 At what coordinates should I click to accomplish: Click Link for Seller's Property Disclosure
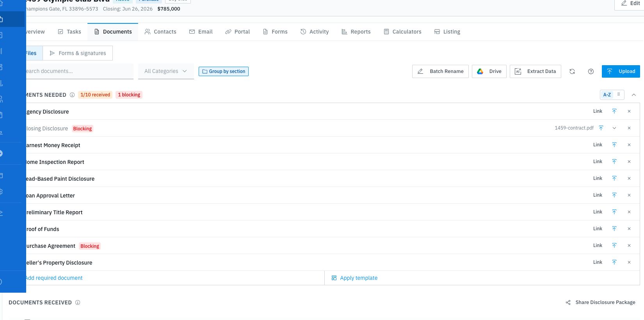pos(598,262)
